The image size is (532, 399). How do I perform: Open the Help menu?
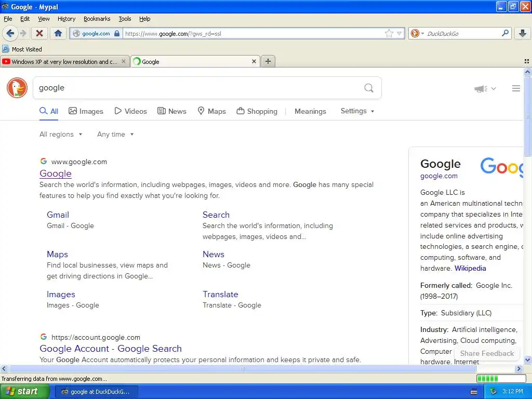[144, 19]
